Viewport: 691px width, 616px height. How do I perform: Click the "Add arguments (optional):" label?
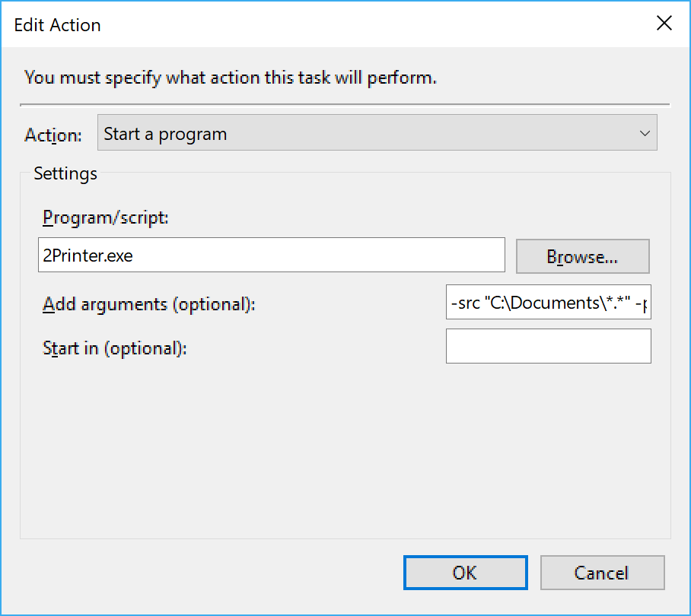pos(149,305)
